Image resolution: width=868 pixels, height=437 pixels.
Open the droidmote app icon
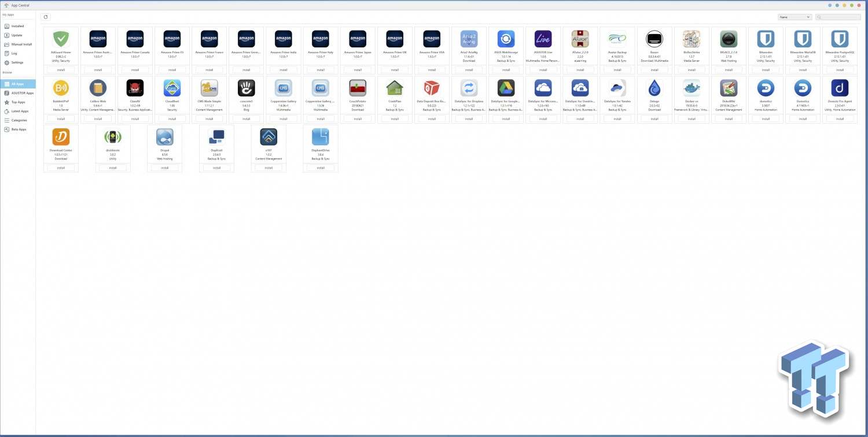click(113, 137)
